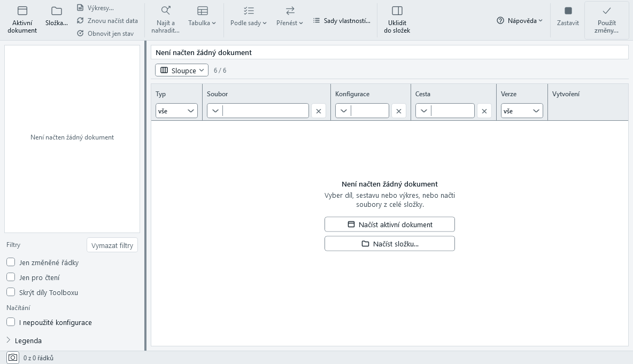This screenshot has width=633, height=364.
Task: Click the Výkresy... drawings toolbar item
Action: pos(95,8)
